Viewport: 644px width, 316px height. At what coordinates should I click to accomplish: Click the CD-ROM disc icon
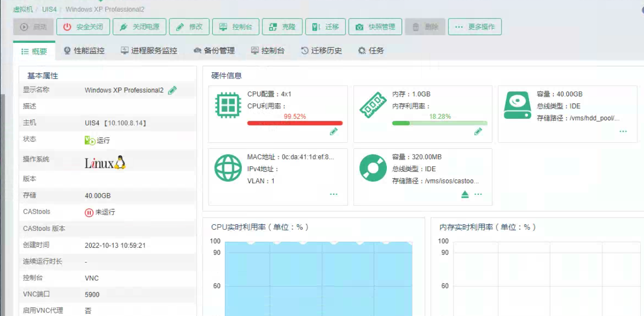pos(373,168)
